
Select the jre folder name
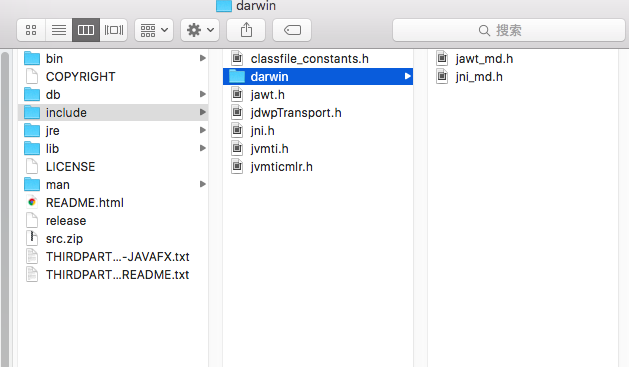coord(53,131)
